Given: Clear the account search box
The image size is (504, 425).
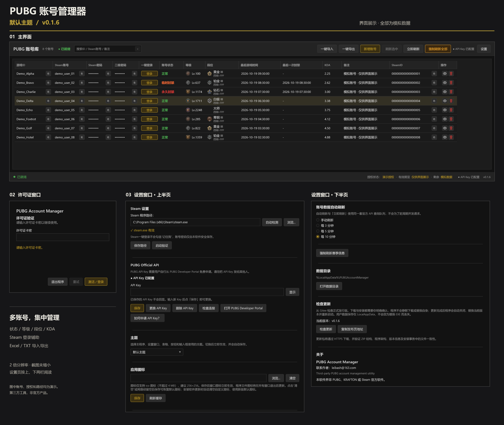Looking at the screenshot, I should [138, 49].
